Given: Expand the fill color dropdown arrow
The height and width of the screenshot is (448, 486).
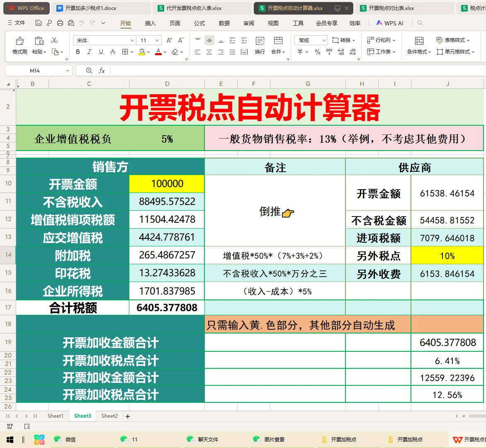Looking at the screenshot, I should (x=148, y=52).
